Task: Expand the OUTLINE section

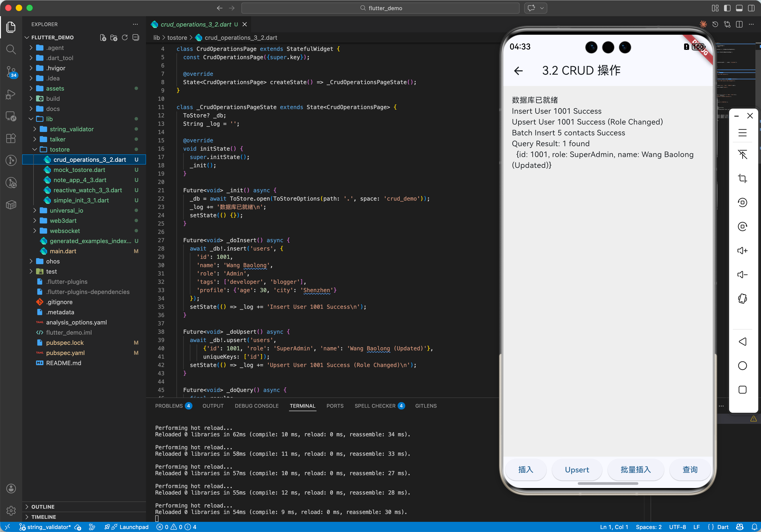Action: (x=43, y=507)
